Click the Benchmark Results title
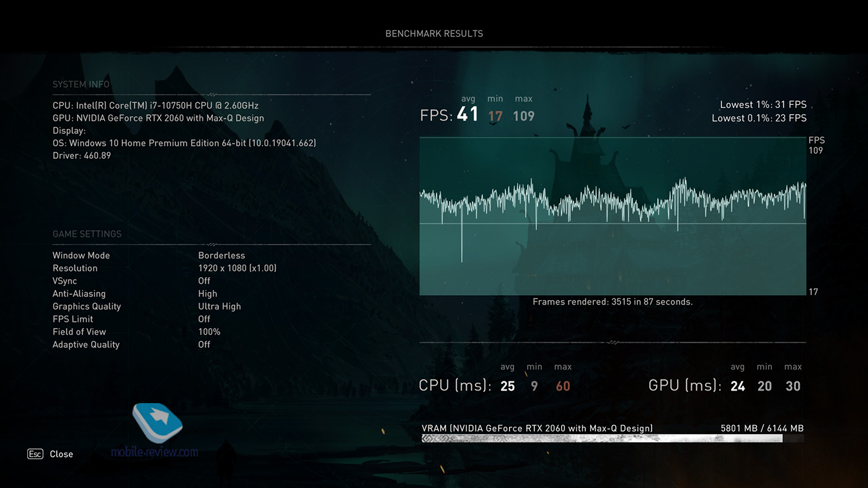Viewport: 868px width, 488px height. pos(434,33)
